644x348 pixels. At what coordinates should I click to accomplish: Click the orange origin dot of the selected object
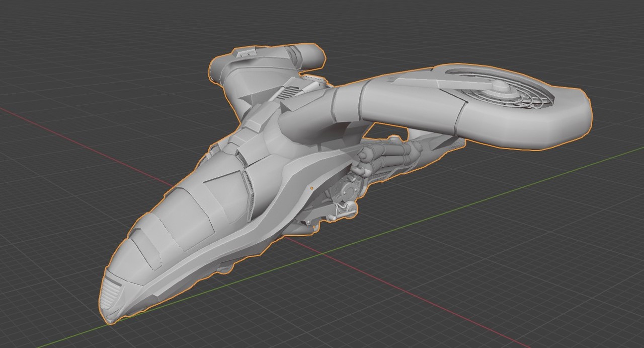311,188
